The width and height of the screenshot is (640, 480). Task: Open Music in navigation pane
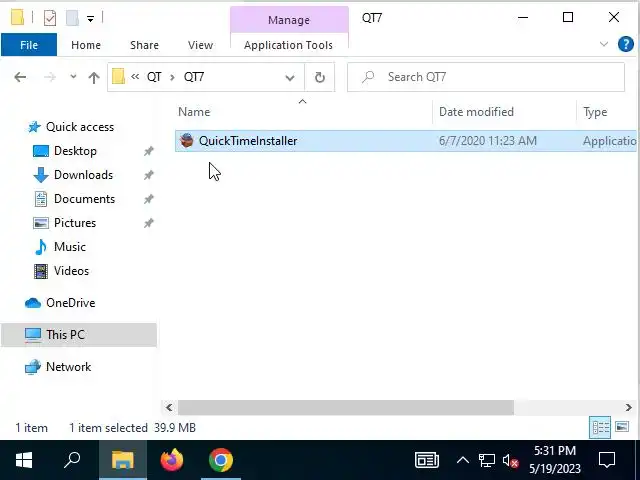69,247
